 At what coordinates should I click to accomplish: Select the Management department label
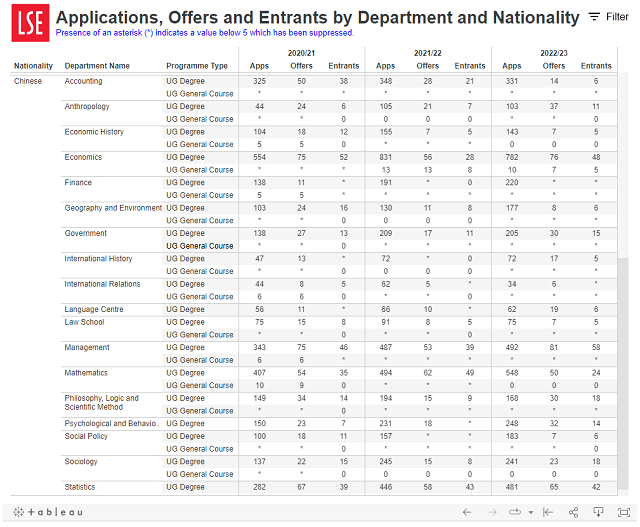click(x=87, y=347)
